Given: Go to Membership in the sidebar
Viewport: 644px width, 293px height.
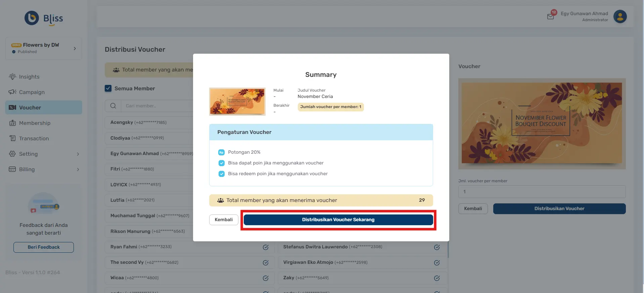Looking at the screenshot, I should [35, 123].
